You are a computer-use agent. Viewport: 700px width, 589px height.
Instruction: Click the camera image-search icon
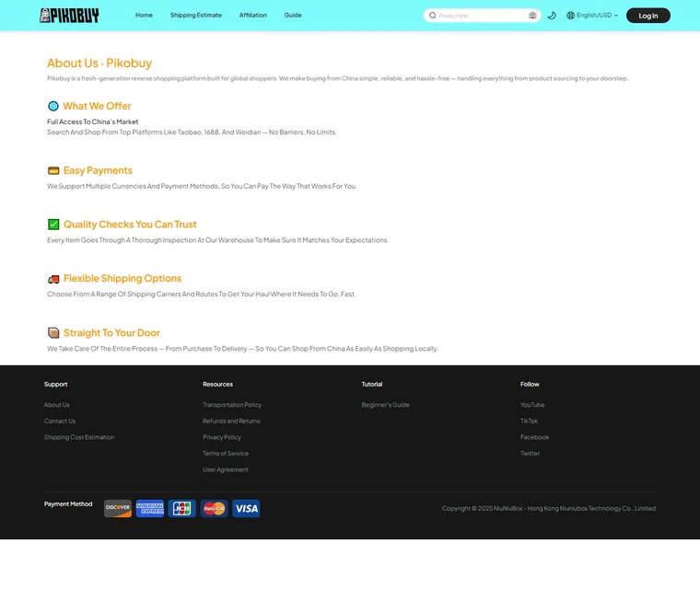tap(532, 16)
